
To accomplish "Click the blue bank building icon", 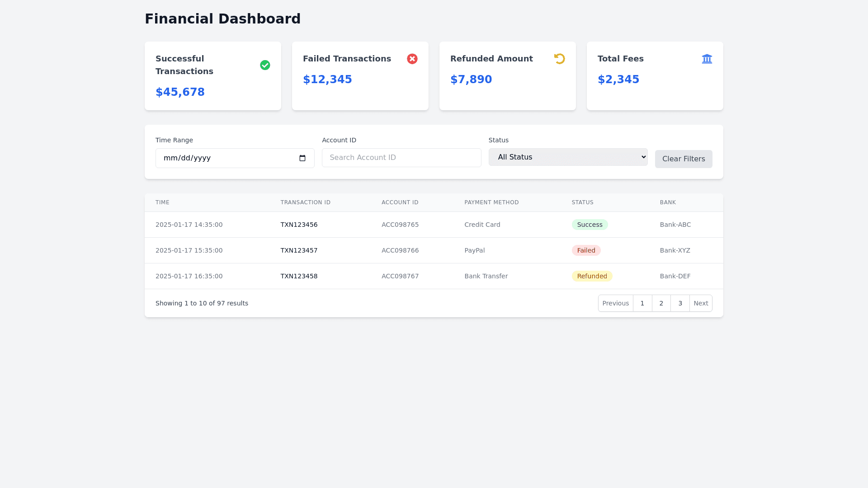I will point(707,59).
